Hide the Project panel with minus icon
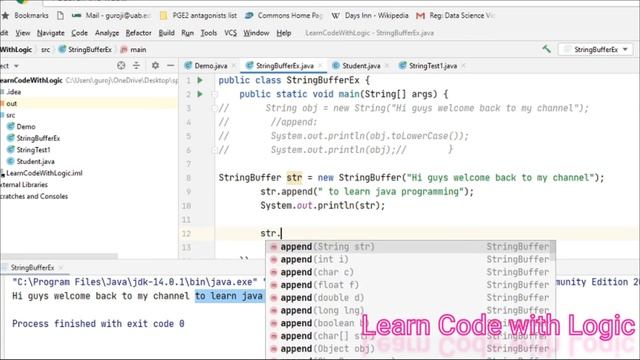The height and width of the screenshot is (360, 640). (171, 65)
